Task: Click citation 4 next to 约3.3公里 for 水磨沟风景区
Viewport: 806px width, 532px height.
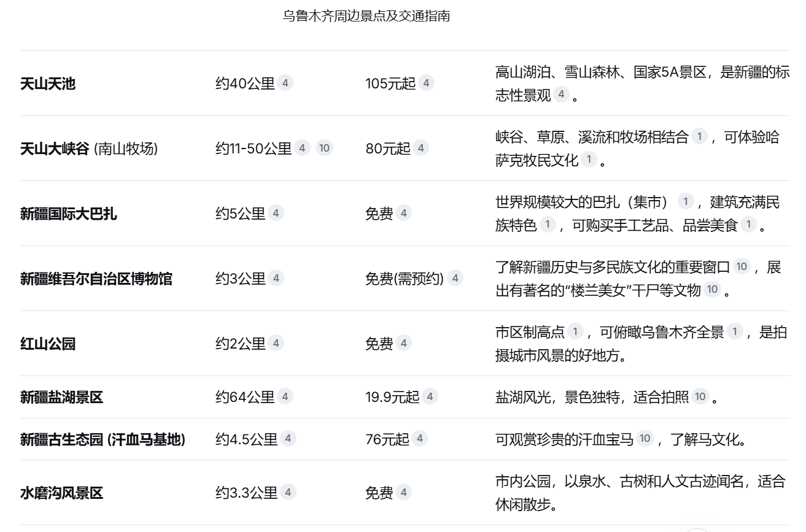Action: click(x=289, y=492)
